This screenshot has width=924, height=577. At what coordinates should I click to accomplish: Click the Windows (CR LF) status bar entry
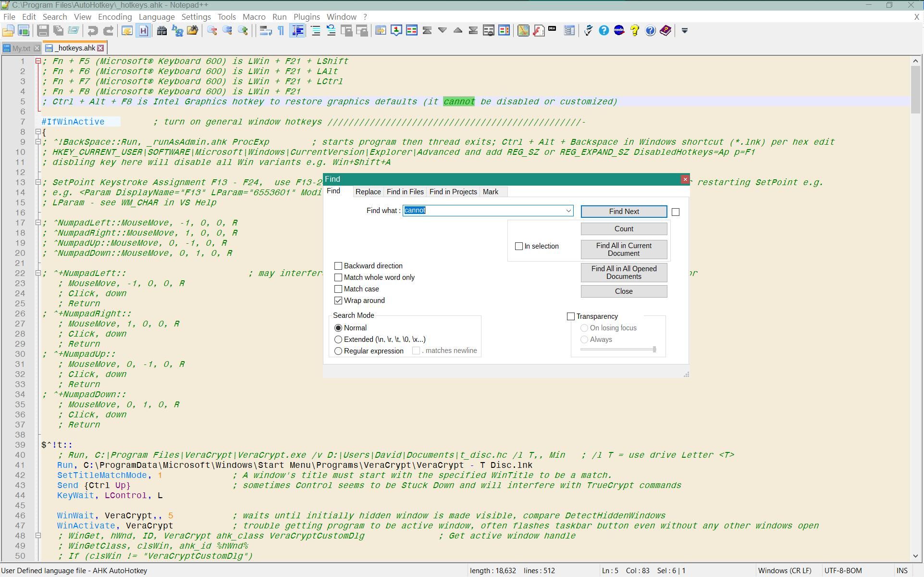[785, 571]
